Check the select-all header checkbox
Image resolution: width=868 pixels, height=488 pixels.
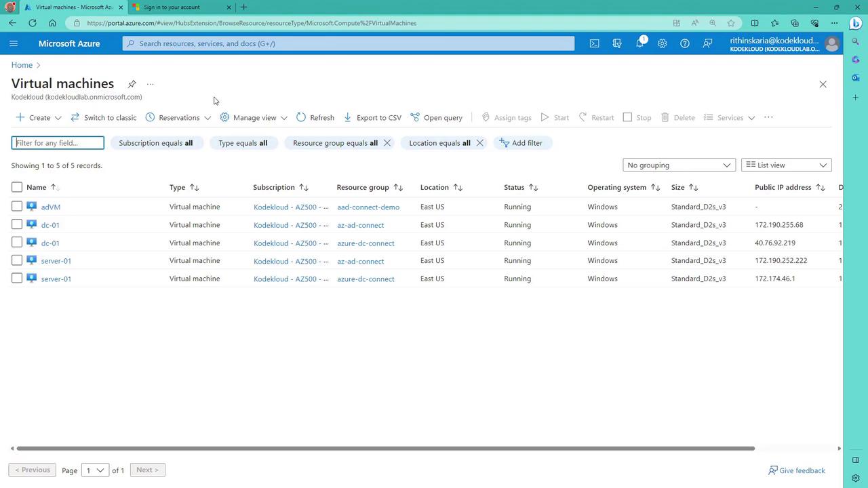click(x=17, y=187)
